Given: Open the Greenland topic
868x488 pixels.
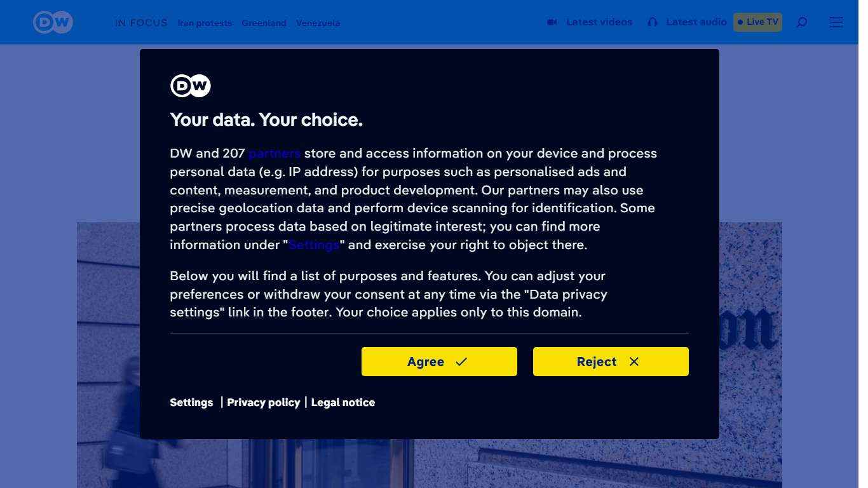Looking at the screenshot, I should coord(264,23).
